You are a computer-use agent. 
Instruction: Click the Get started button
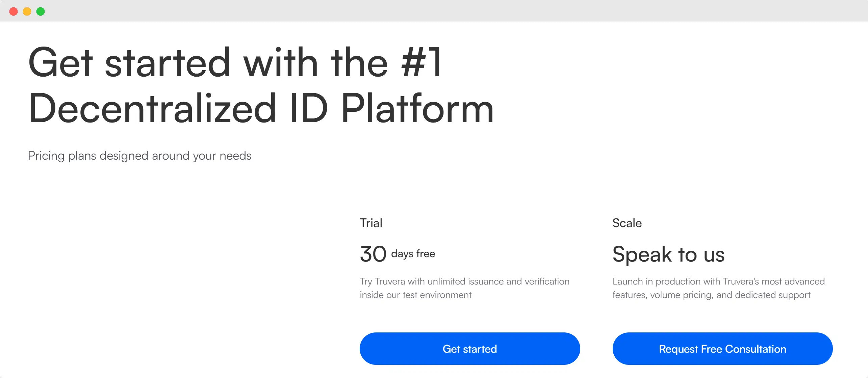point(469,349)
